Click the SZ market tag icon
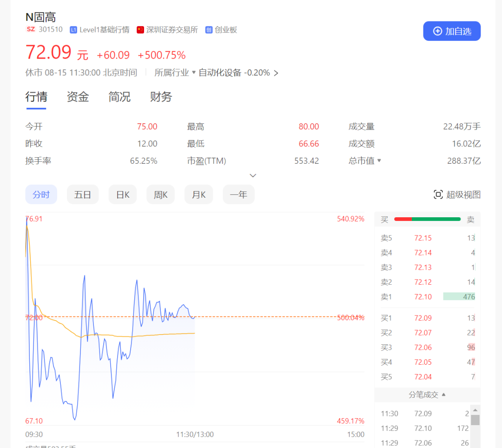Screen dimensions: 502x448 [x=31, y=29]
